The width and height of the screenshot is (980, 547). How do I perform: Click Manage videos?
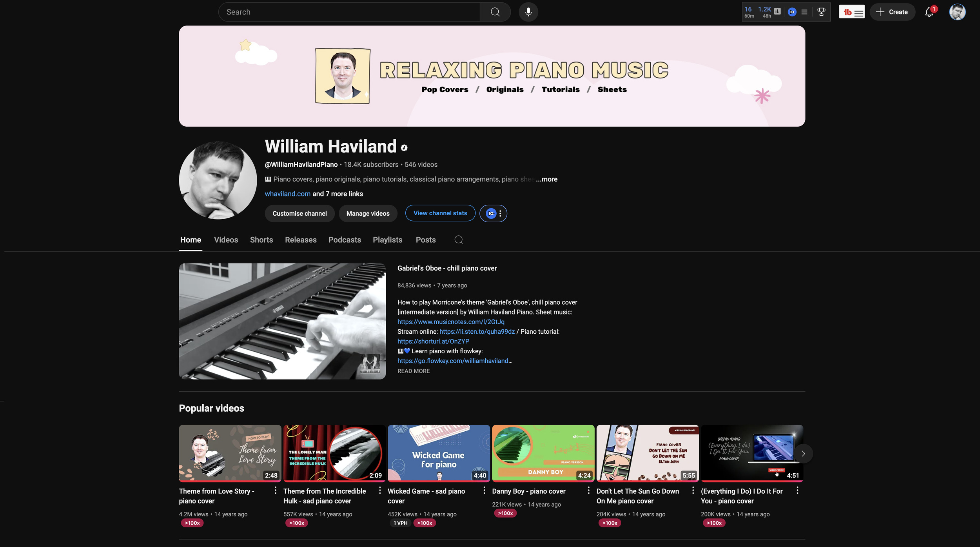click(x=368, y=214)
